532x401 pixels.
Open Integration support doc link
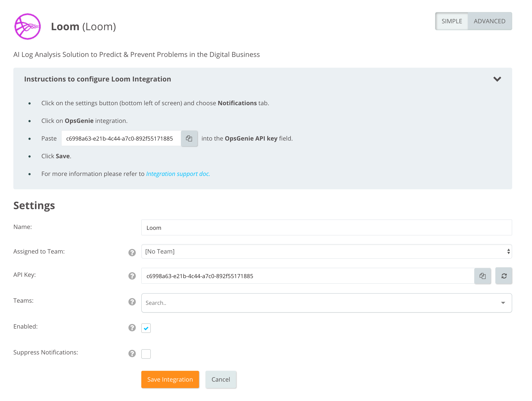coord(178,174)
